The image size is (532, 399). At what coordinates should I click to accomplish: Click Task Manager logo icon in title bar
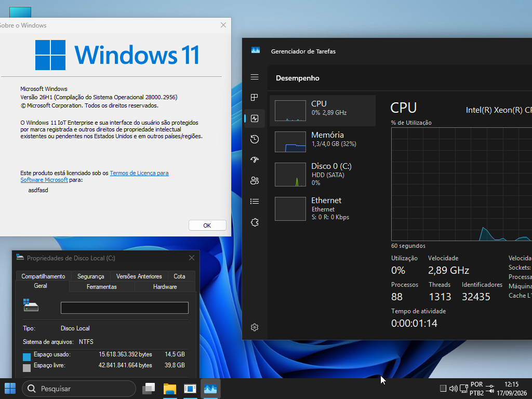[x=256, y=50]
